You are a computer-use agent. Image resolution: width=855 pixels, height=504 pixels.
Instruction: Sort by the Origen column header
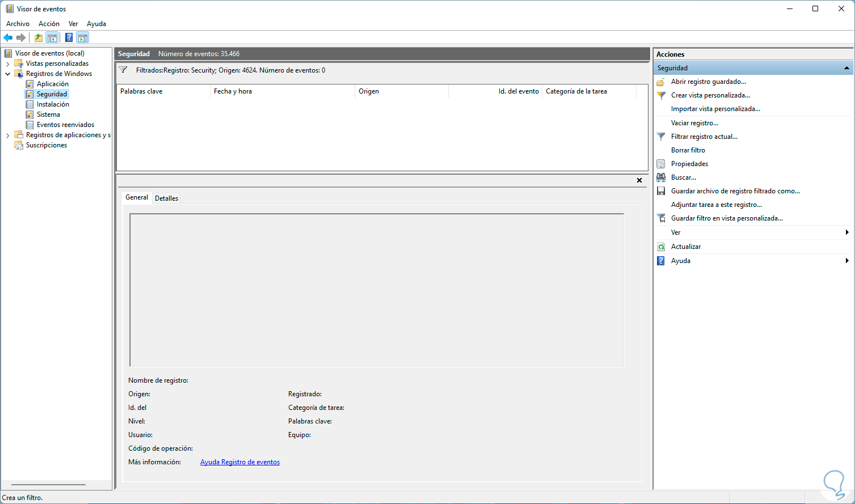coord(402,91)
